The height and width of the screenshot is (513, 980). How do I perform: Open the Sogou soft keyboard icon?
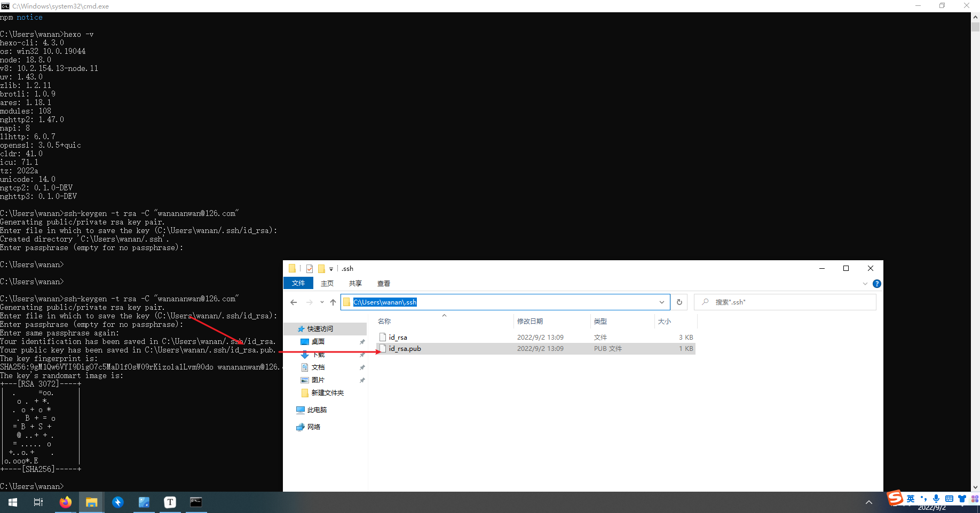(x=949, y=499)
